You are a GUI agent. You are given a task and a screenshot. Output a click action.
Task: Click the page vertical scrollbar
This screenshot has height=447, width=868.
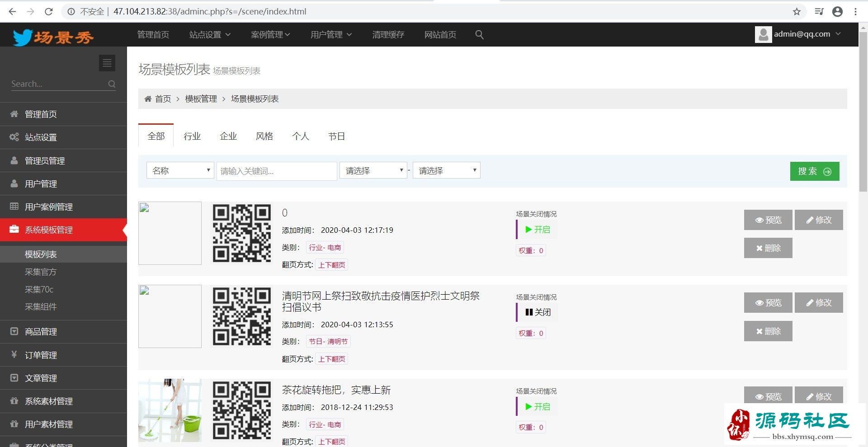coord(863,112)
